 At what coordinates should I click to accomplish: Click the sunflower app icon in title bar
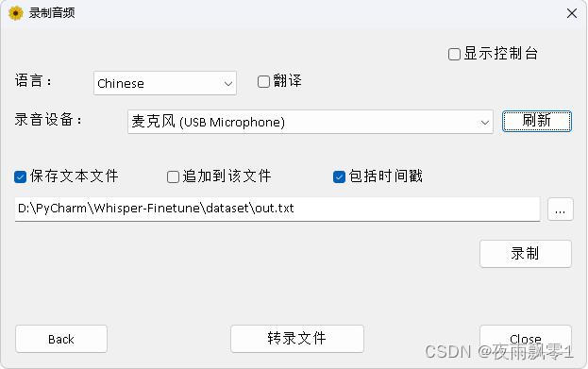[x=16, y=13]
